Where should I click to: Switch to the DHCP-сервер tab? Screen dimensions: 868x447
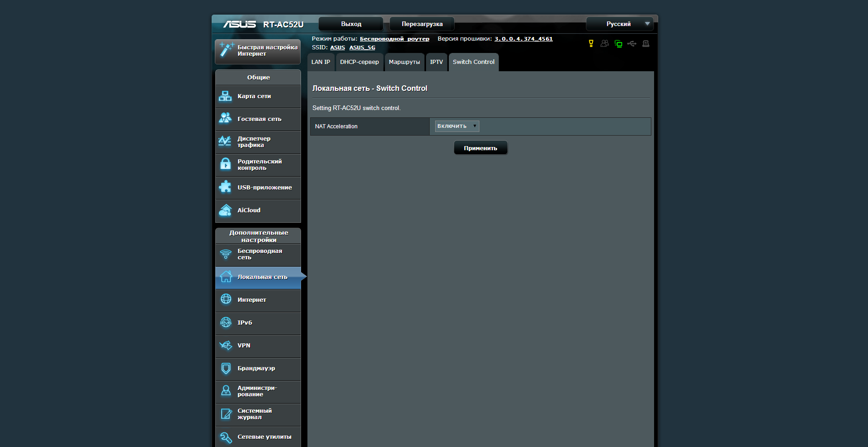(359, 62)
